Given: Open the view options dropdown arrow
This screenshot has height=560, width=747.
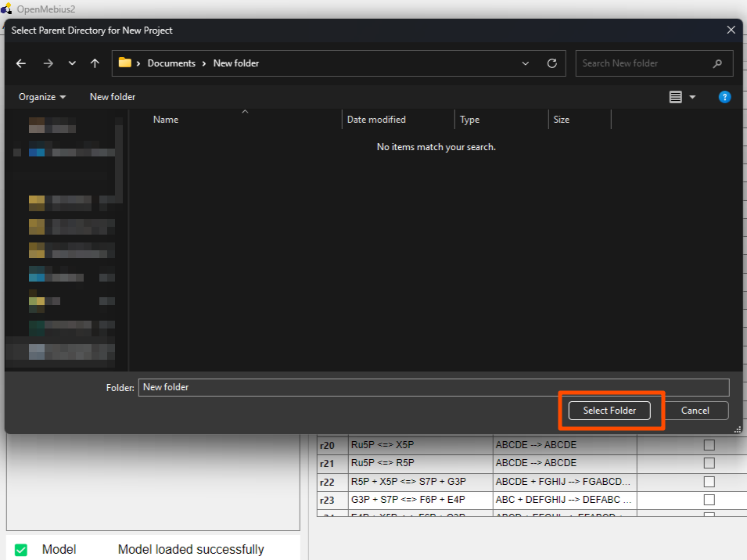Looking at the screenshot, I should [x=691, y=97].
